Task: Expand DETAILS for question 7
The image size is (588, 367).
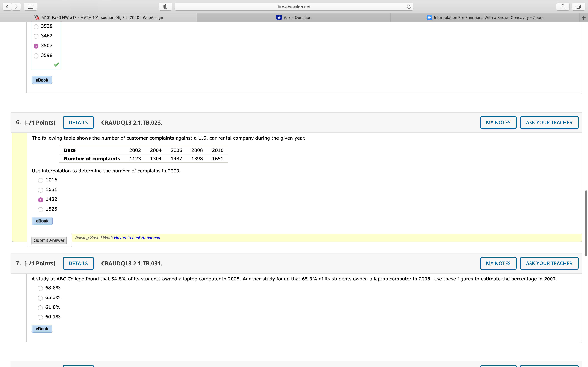Action: click(x=78, y=263)
